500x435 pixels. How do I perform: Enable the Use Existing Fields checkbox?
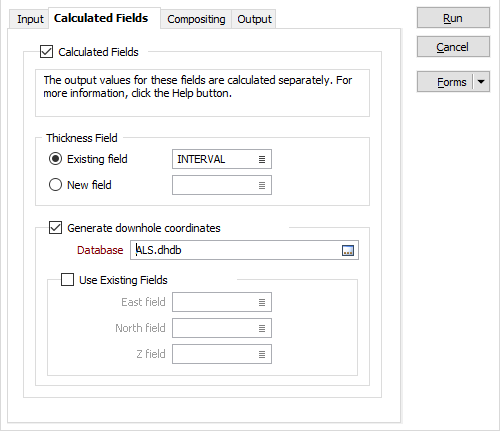pos(67,280)
